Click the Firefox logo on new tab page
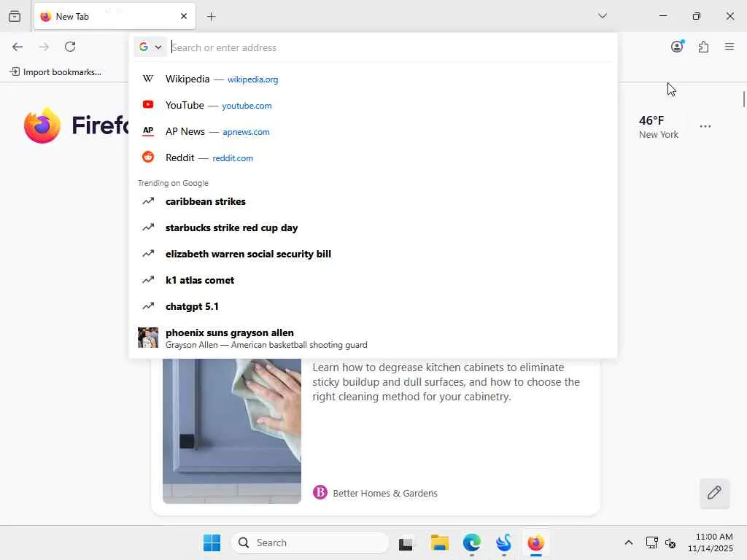Screen dimensions: 747x560 (x=42, y=125)
